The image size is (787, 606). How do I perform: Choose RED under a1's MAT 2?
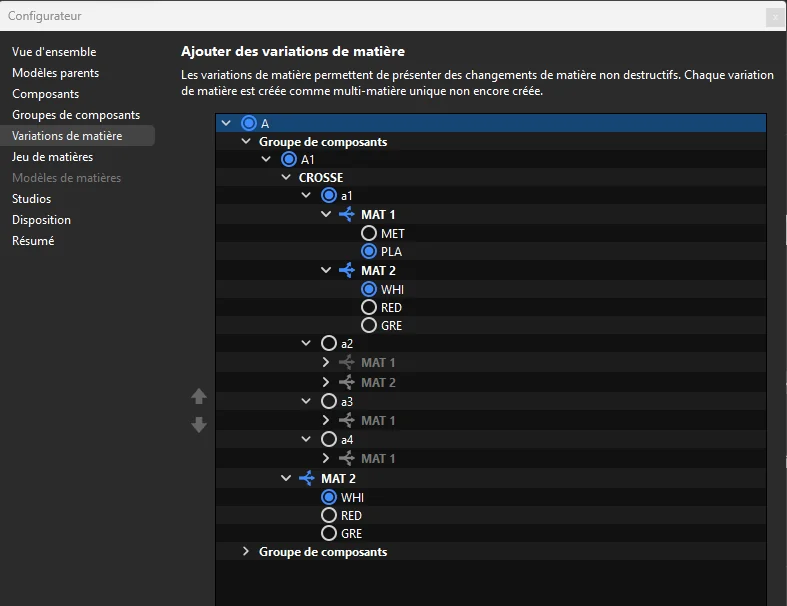click(x=369, y=307)
